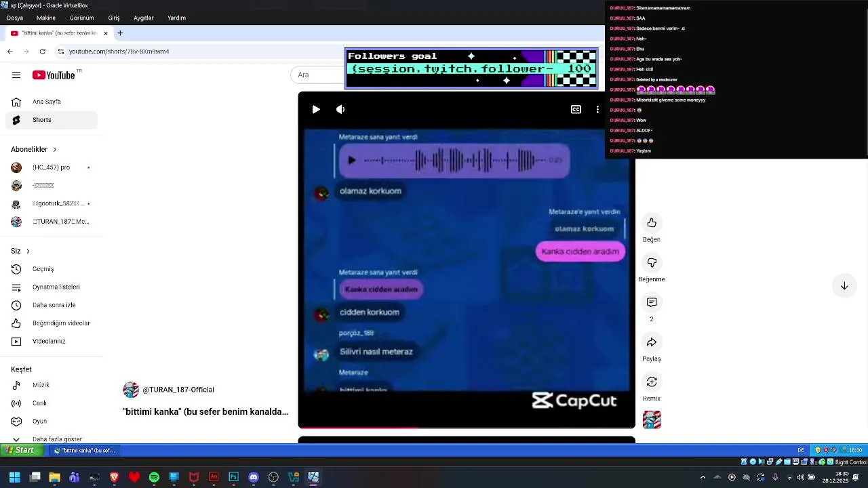Open VirtualBox Yardım menu
This screenshot has height=488, width=868.
pos(177,18)
